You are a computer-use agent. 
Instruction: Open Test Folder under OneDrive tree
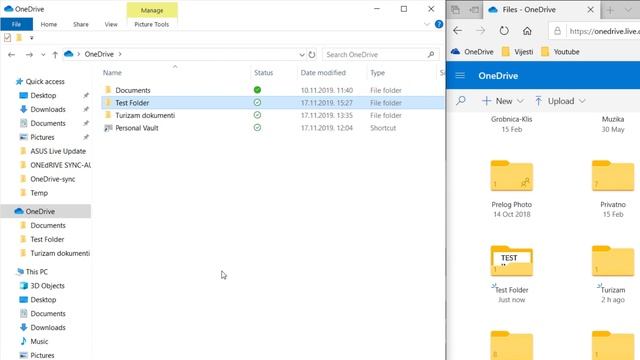point(47,239)
